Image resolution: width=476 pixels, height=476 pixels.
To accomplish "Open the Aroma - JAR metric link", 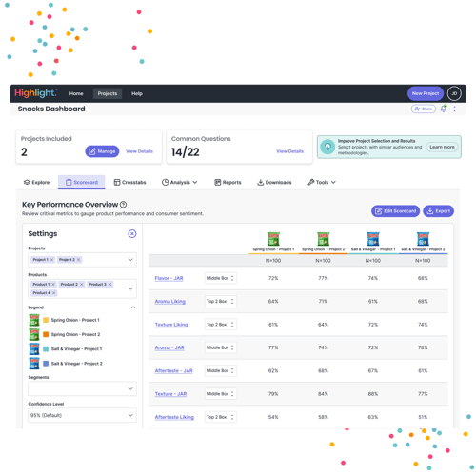I will [x=169, y=347].
